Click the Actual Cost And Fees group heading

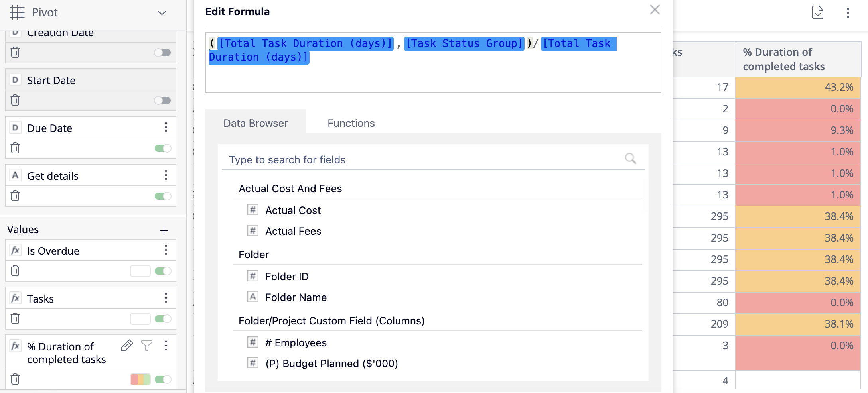pyautogui.click(x=290, y=188)
